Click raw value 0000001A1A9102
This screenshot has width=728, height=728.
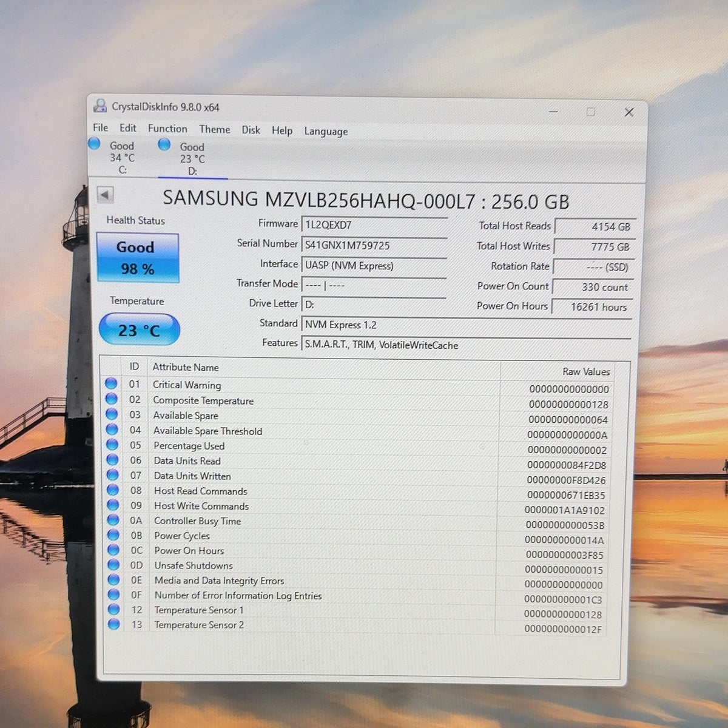pyautogui.click(x=565, y=510)
